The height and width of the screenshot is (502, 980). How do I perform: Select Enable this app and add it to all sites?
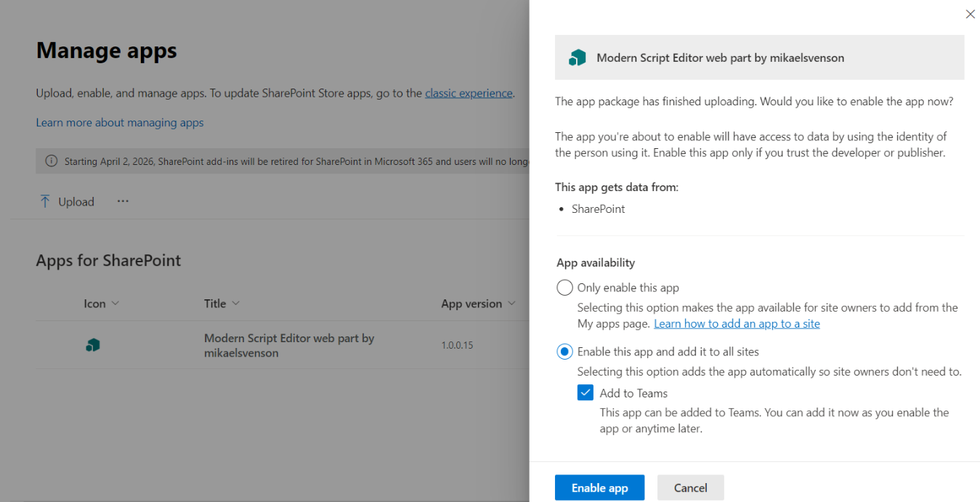coord(564,351)
